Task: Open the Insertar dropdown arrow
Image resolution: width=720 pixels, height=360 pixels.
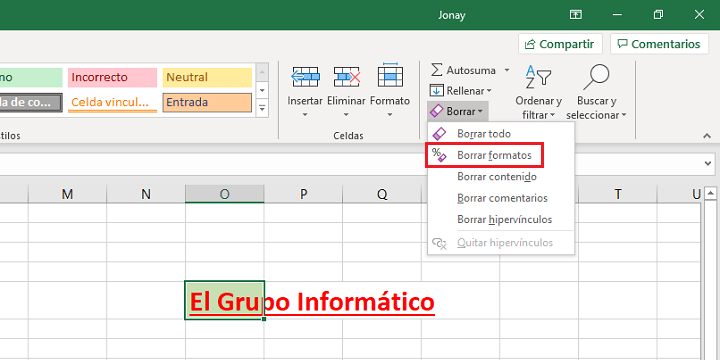Action: (305, 114)
